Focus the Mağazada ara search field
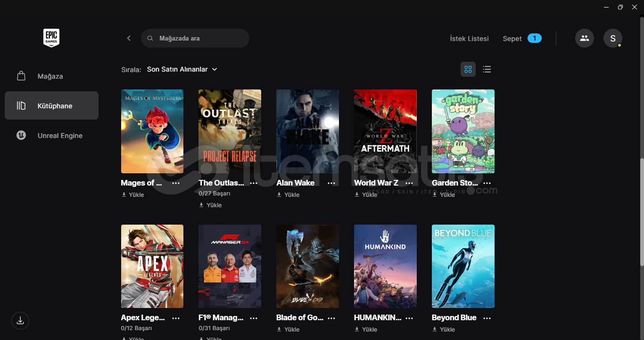The height and width of the screenshot is (340, 644). click(x=195, y=38)
